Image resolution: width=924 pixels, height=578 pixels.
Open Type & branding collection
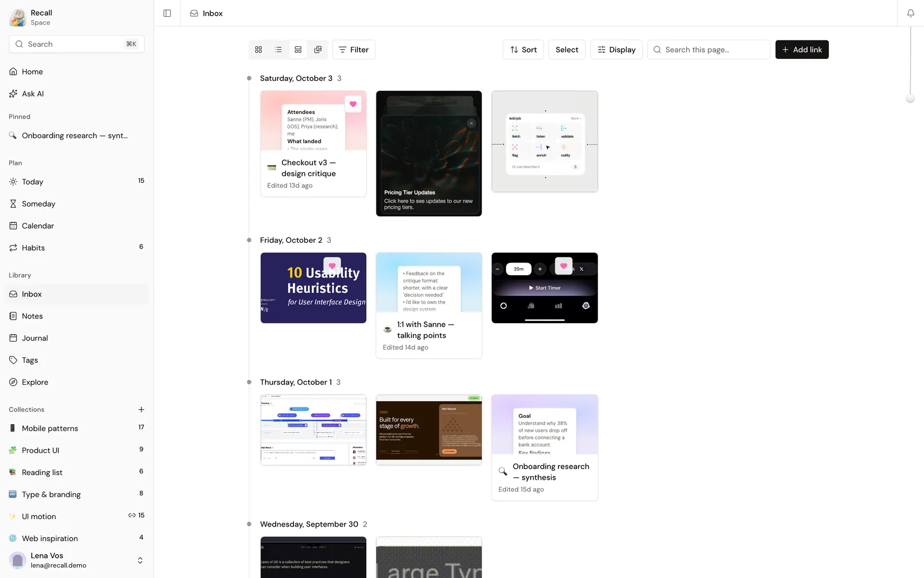coord(77,494)
